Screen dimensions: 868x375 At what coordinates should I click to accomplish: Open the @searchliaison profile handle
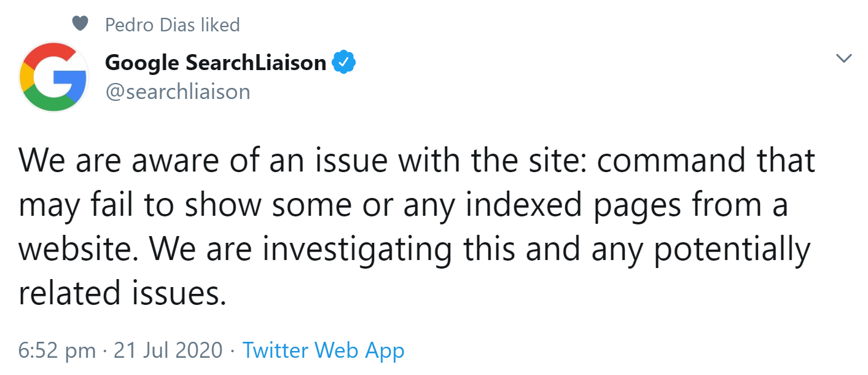tap(178, 91)
